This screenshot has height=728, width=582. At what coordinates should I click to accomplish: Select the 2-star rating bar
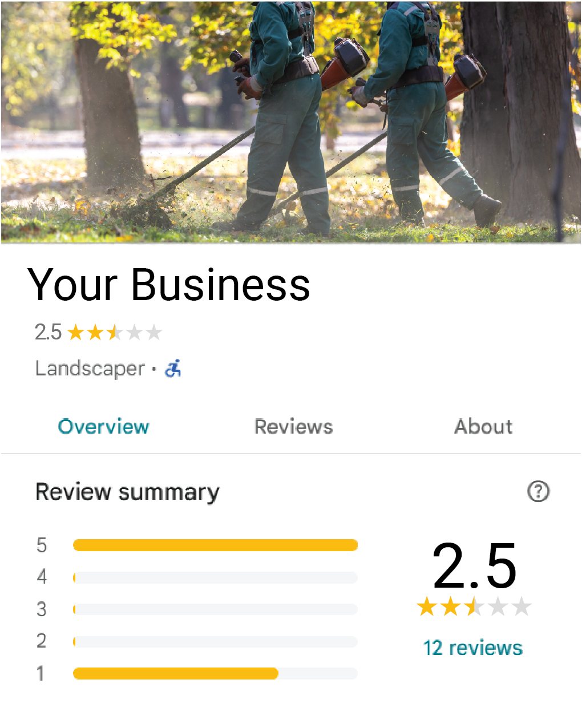pyautogui.click(x=215, y=642)
